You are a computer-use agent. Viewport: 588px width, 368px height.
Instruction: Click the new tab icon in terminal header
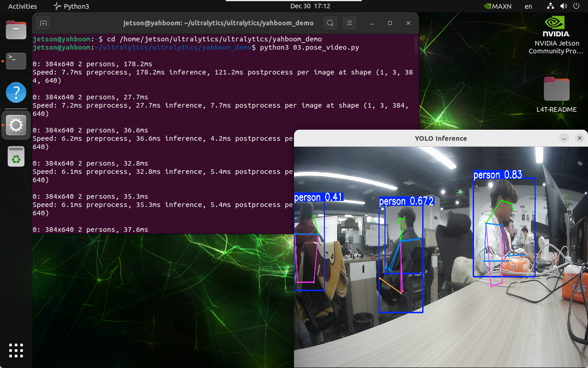click(43, 23)
